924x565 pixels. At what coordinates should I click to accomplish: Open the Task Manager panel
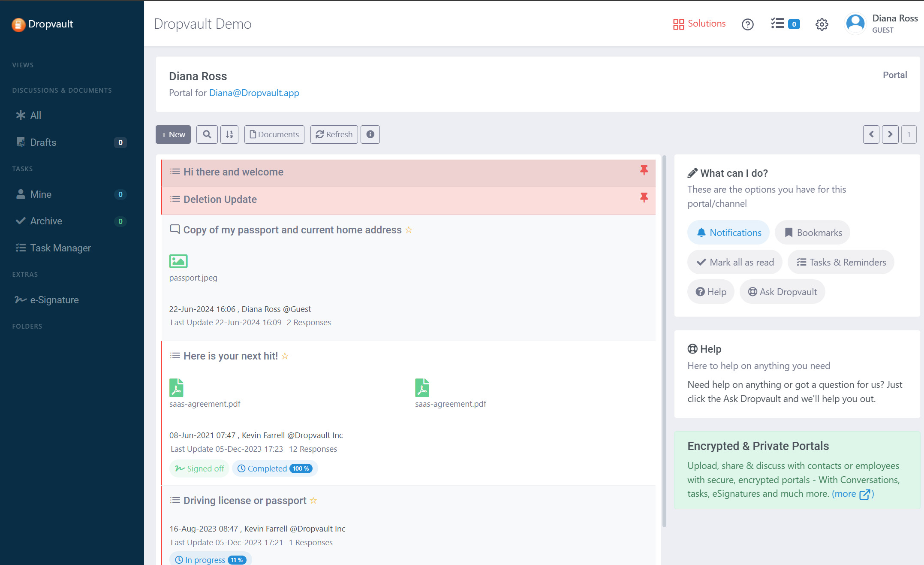coord(60,248)
